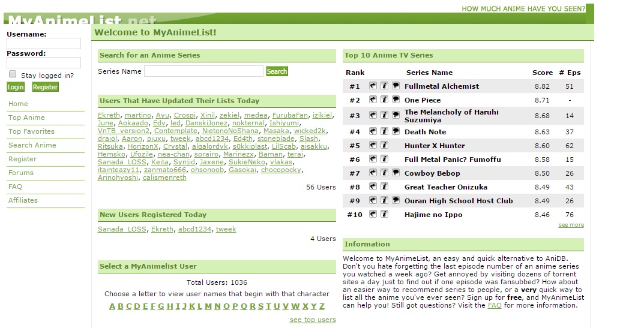Screen dimensions: 644x328
Task: Enable the Stay logged in checkbox
Action: (13, 74)
